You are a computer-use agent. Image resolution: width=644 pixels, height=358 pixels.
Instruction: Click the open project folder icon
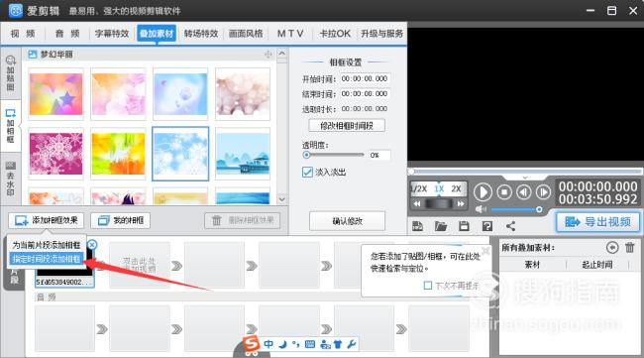point(441,226)
